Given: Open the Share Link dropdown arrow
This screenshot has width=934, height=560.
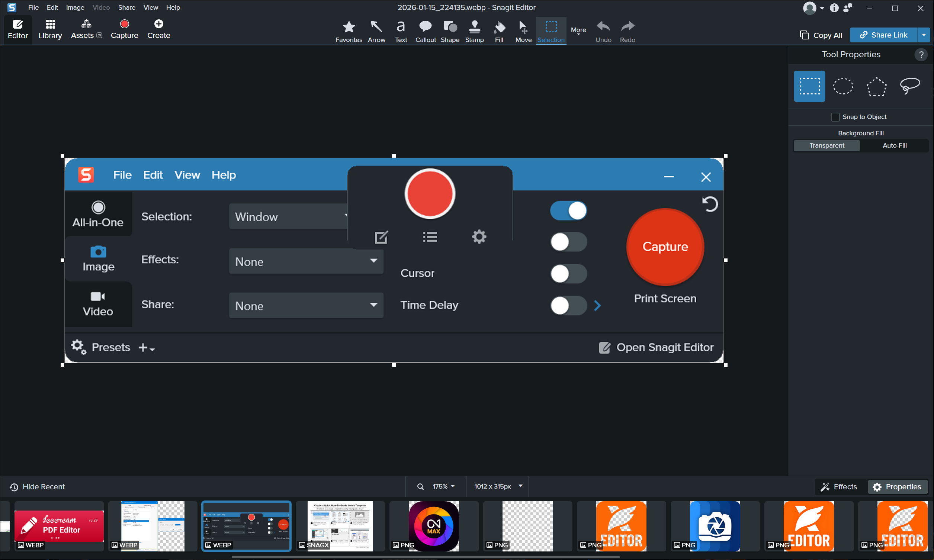Looking at the screenshot, I should point(924,35).
